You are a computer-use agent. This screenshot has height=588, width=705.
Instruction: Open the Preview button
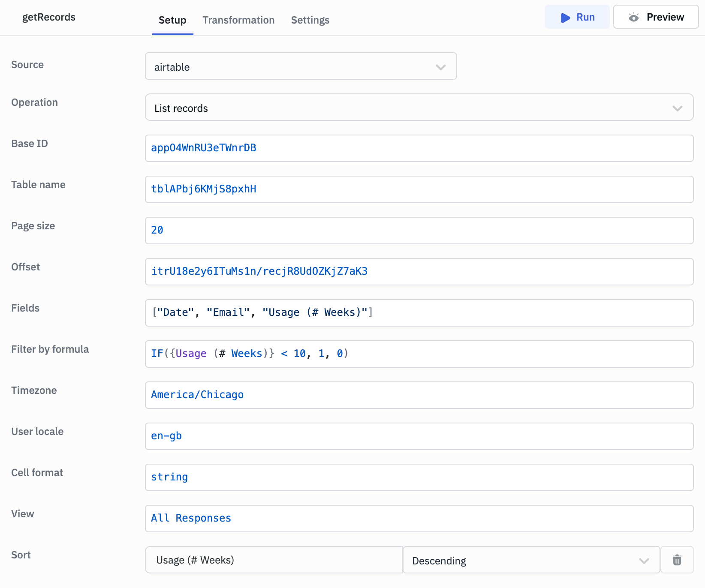pos(656,17)
